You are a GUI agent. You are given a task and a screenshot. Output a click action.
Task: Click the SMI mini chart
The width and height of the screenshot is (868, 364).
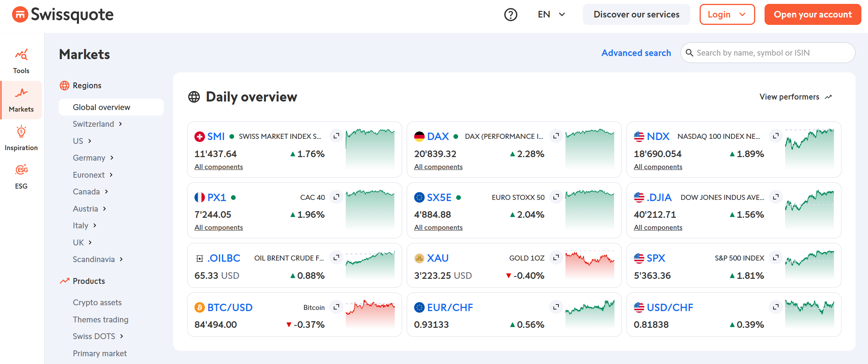click(370, 149)
